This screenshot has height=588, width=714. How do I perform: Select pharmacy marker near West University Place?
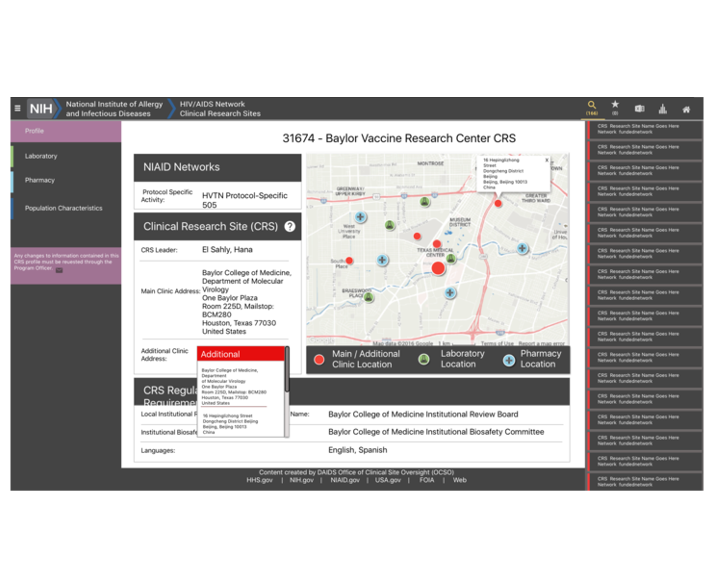tap(360, 217)
